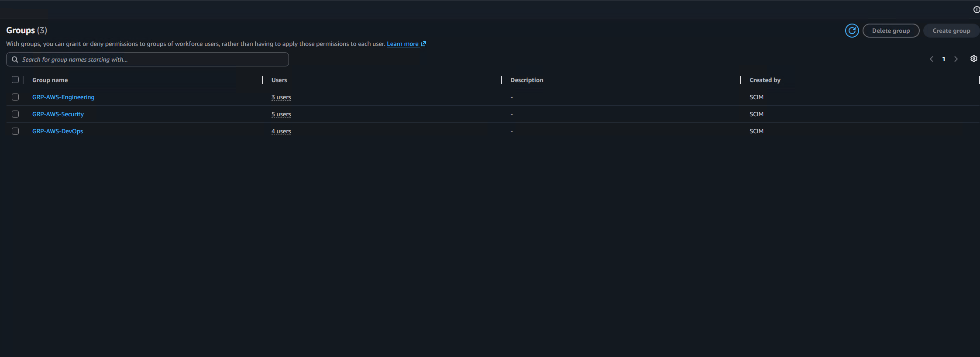This screenshot has width=980, height=357.
Task: Click the Users column header
Action: point(279,80)
